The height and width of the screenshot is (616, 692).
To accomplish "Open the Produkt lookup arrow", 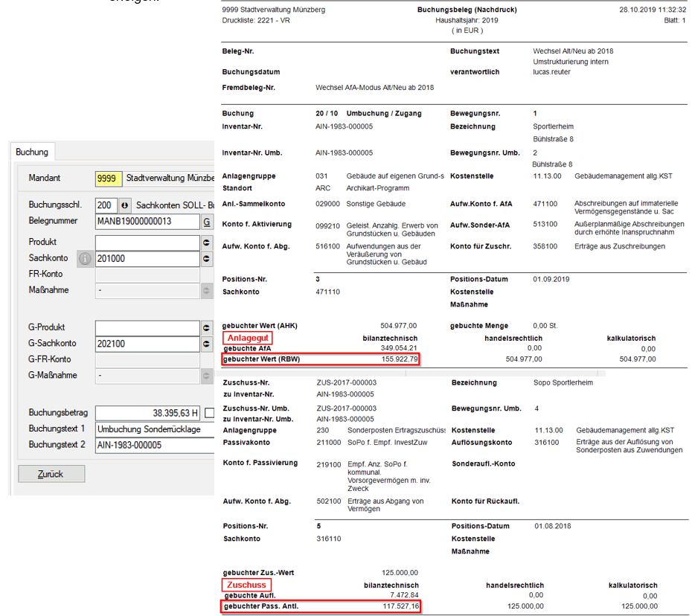I will point(206,243).
